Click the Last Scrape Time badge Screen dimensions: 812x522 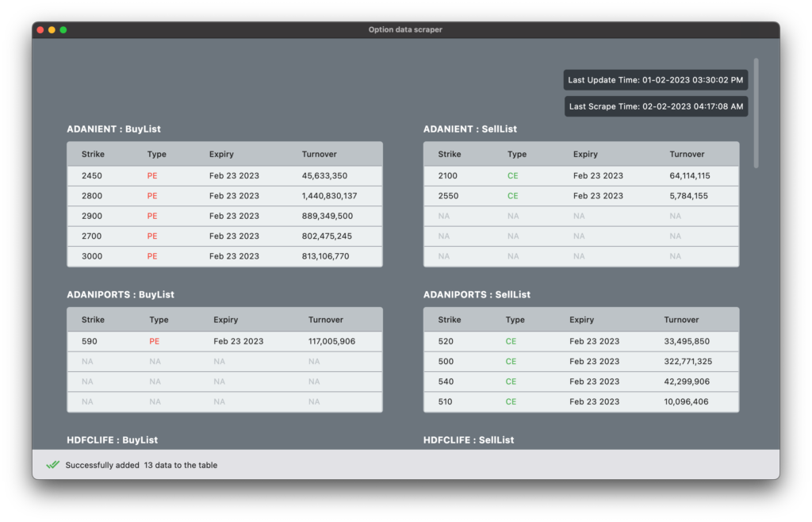(656, 106)
